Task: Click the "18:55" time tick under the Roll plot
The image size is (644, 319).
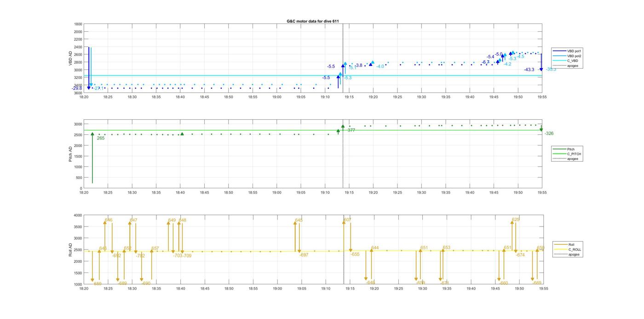Action: click(253, 289)
